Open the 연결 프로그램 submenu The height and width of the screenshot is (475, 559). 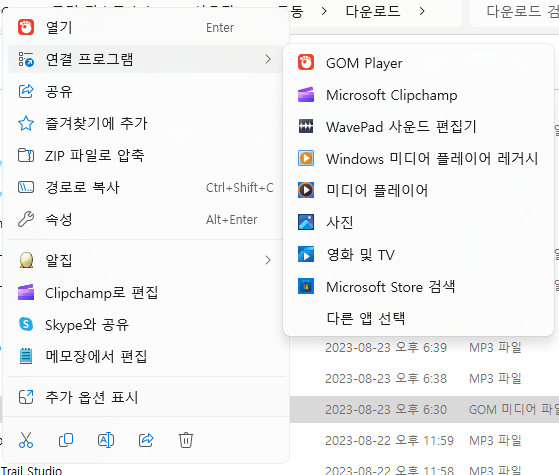click(x=145, y=59)
